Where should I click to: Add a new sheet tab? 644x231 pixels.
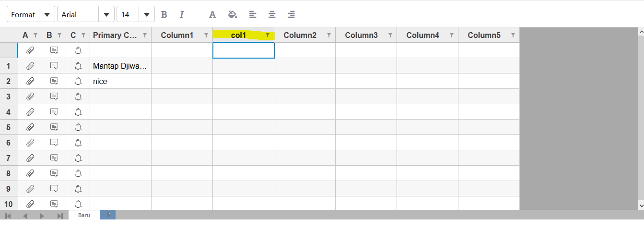tap(108, 215)
